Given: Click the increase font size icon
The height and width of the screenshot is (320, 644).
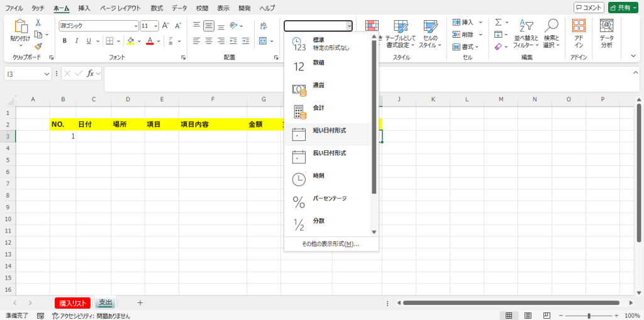Looking at the screenshot, I should 166,26.
